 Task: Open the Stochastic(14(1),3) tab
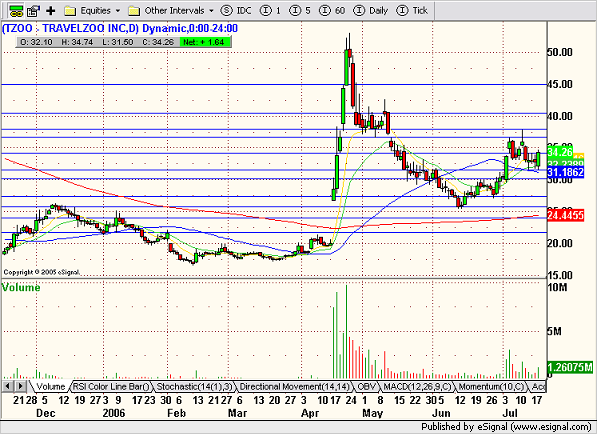click(194, 387)
